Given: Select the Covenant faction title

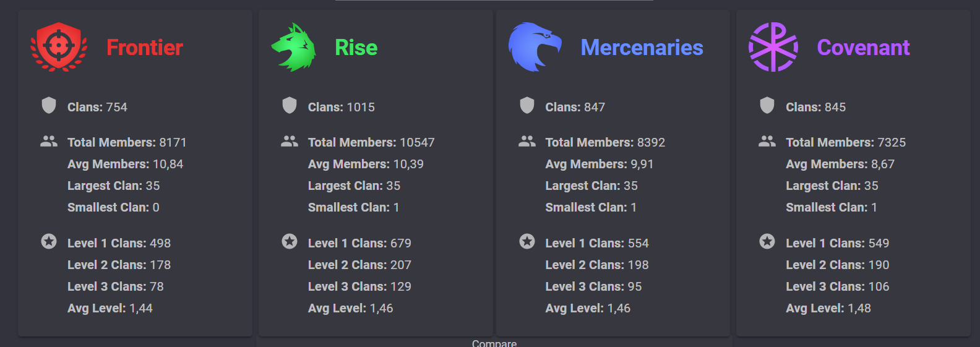Looking at the screenshot, I should 863,48.
